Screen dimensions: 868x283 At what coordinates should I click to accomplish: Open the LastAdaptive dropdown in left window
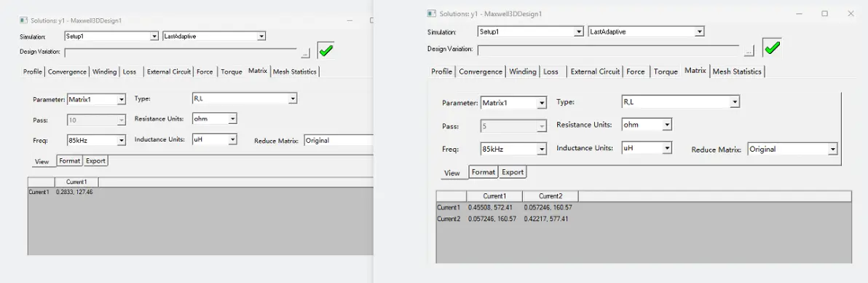pos(261,36)
